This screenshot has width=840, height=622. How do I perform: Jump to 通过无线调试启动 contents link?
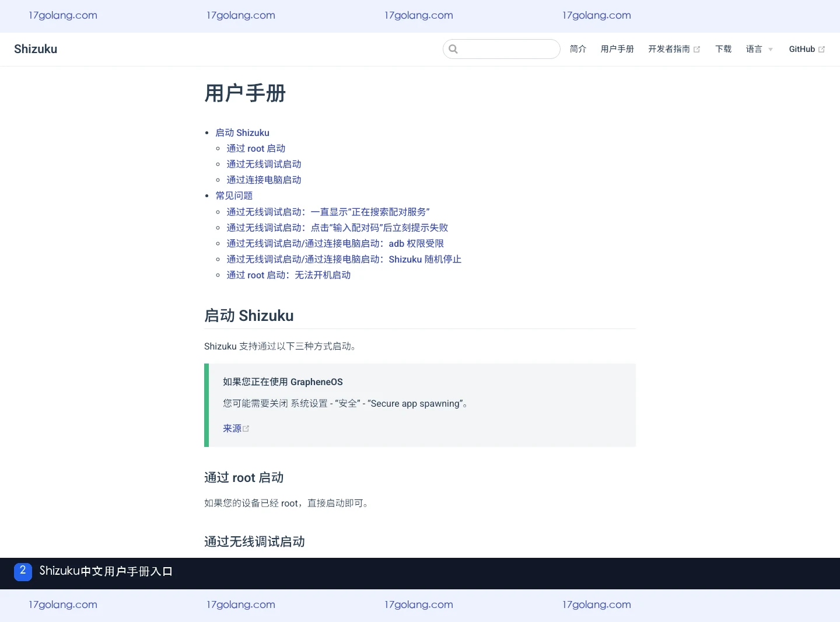(x=264, y=164)
